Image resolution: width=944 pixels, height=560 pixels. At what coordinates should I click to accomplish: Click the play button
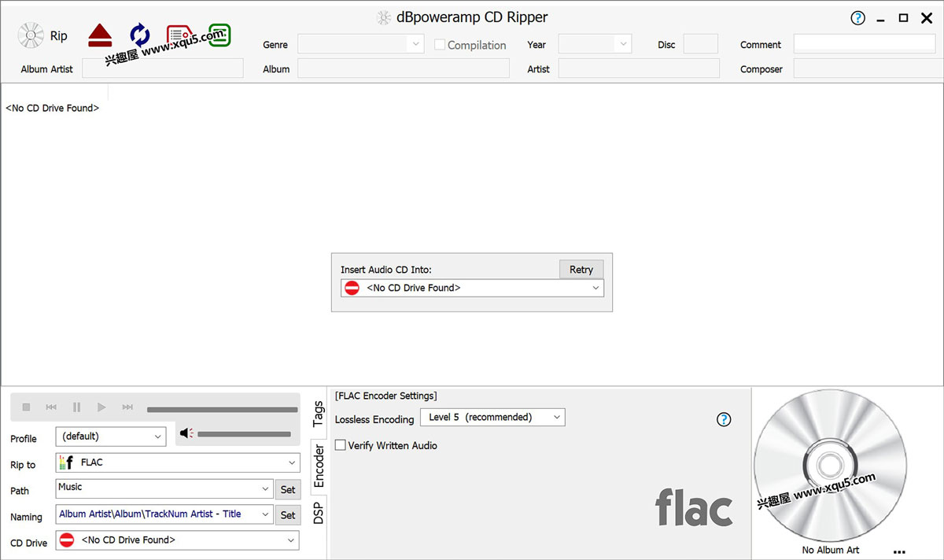click(x=101, y=407)
